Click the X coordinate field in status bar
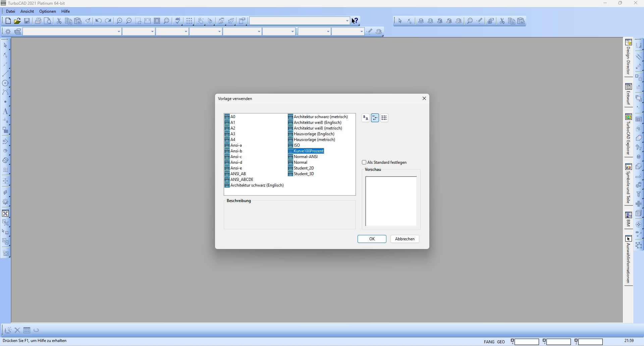The image size is (644, 346). coord(527,342)
